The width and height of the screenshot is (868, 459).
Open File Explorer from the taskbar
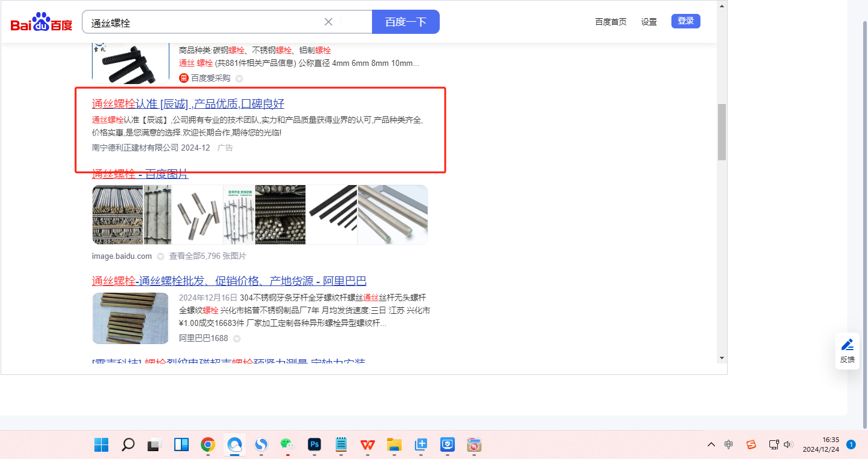point(394,445)
